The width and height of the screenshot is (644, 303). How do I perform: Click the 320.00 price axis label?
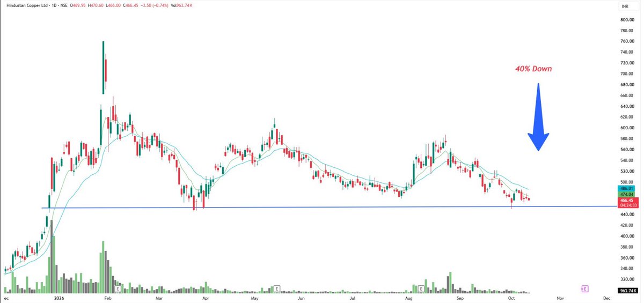click(627, 279)
